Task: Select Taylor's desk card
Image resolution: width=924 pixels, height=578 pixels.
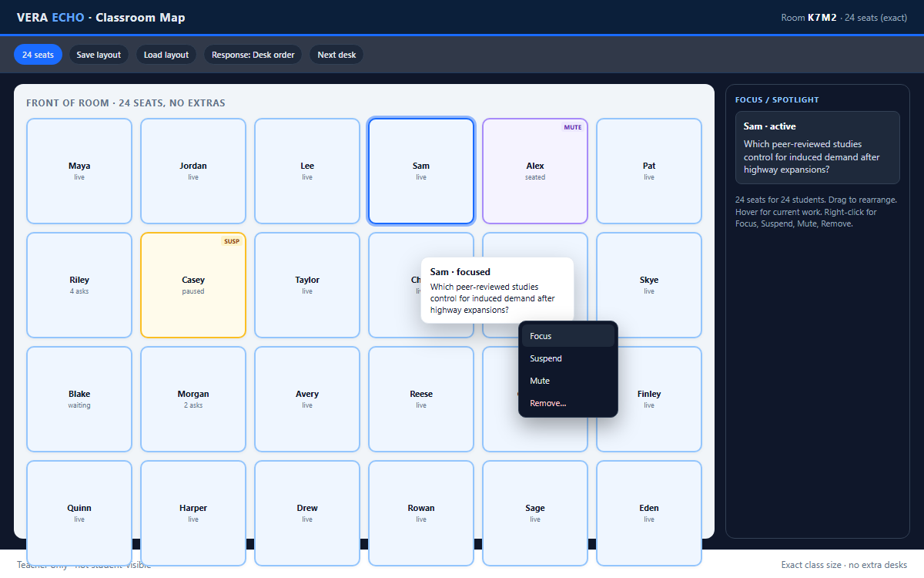Action: (x=307, y=285)
